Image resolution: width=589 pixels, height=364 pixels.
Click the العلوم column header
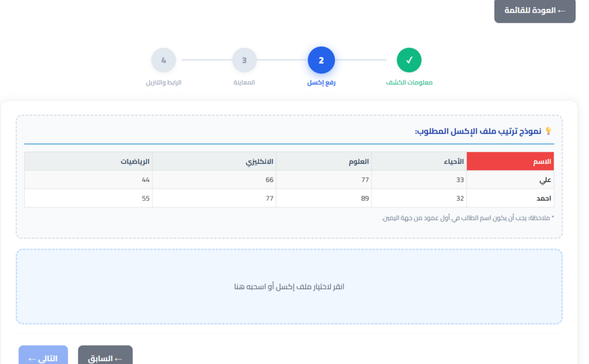pos(323,161)
